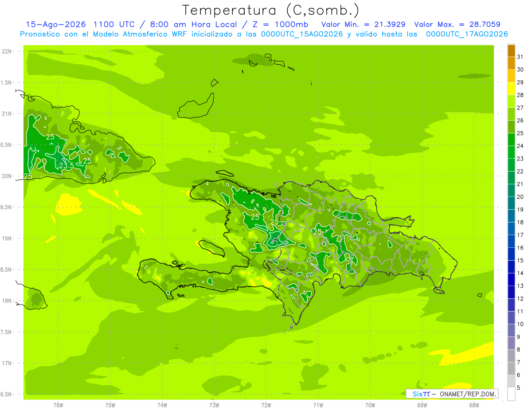Click the '76W' longitude axis label
Screen dimensions: 532x411
[x=58, y=405]
